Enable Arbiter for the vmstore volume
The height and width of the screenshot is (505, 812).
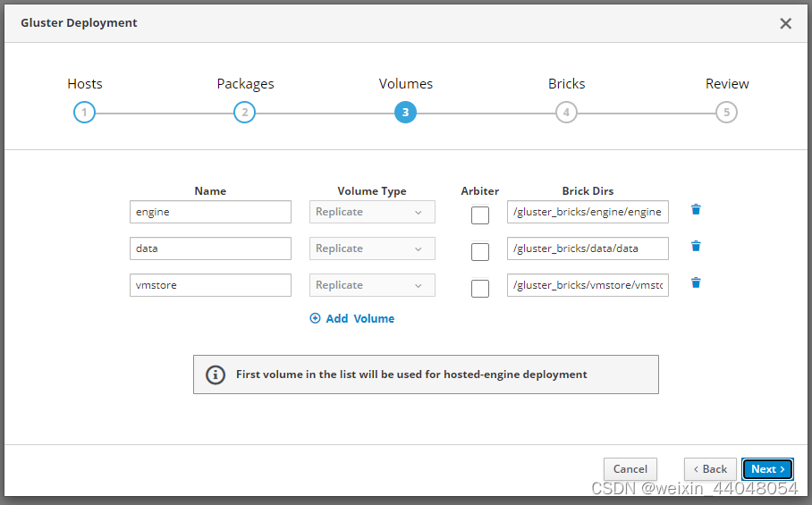pos(480,289)
